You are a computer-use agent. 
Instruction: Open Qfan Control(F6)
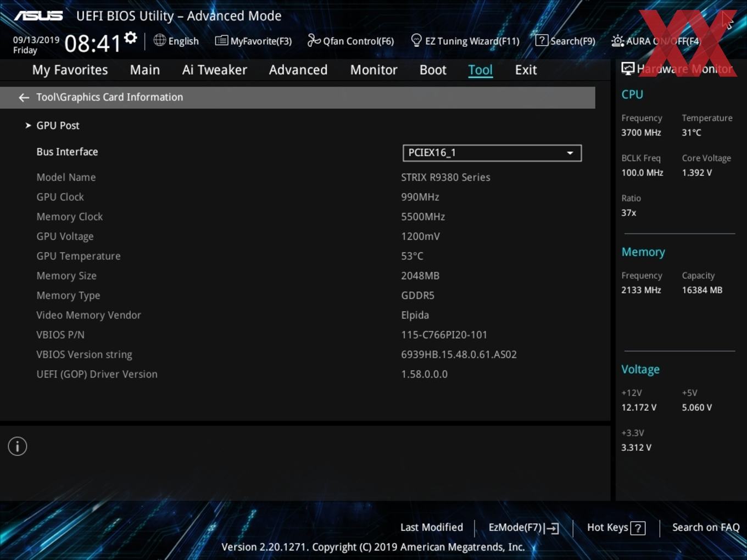click(x=358, y=41)
